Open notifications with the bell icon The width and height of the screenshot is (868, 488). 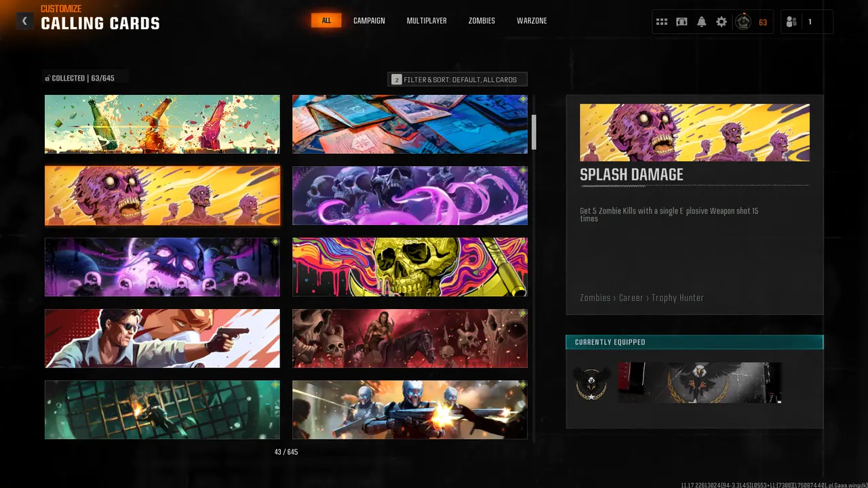[x=701, y=22]
